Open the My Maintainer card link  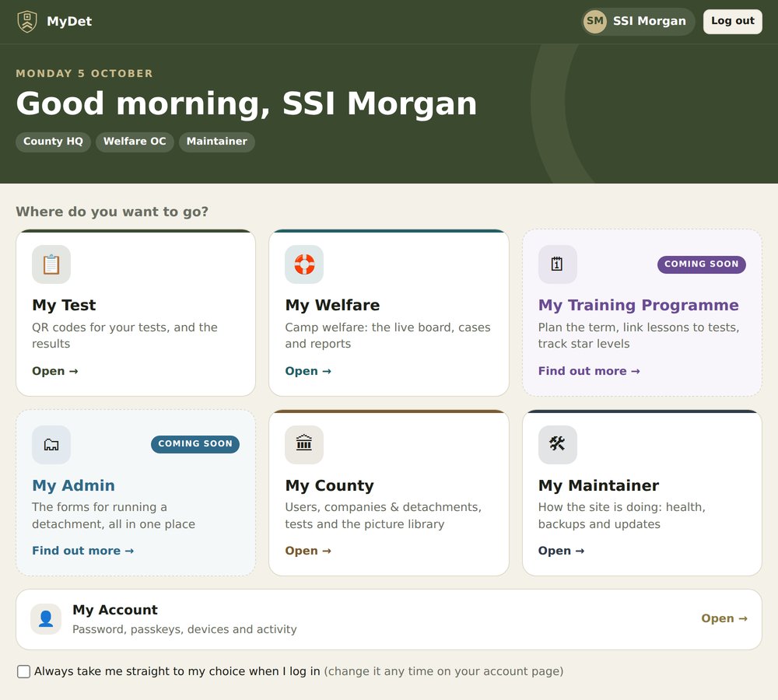pyautogui.click(x=561, y=551)
